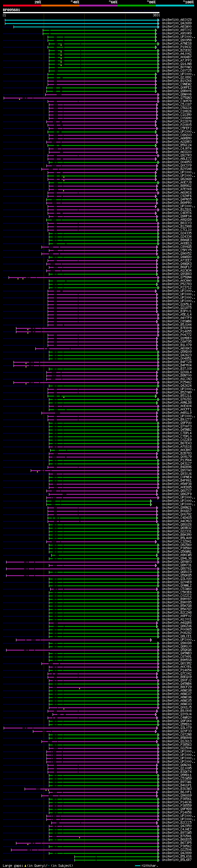Image resolution: width=197 pixels, height=868 pixels.
Task: Select hit UniRef100_C7DPL4
Action: pyautogui.click(x=177, y=433)
